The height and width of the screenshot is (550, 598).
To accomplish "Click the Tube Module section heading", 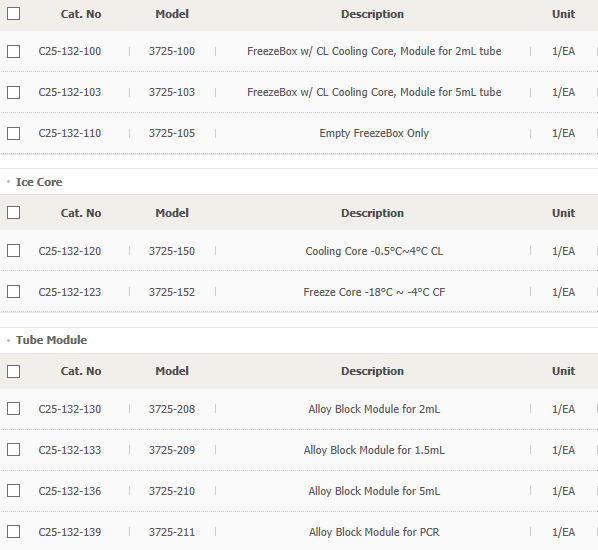I will 51,340.
